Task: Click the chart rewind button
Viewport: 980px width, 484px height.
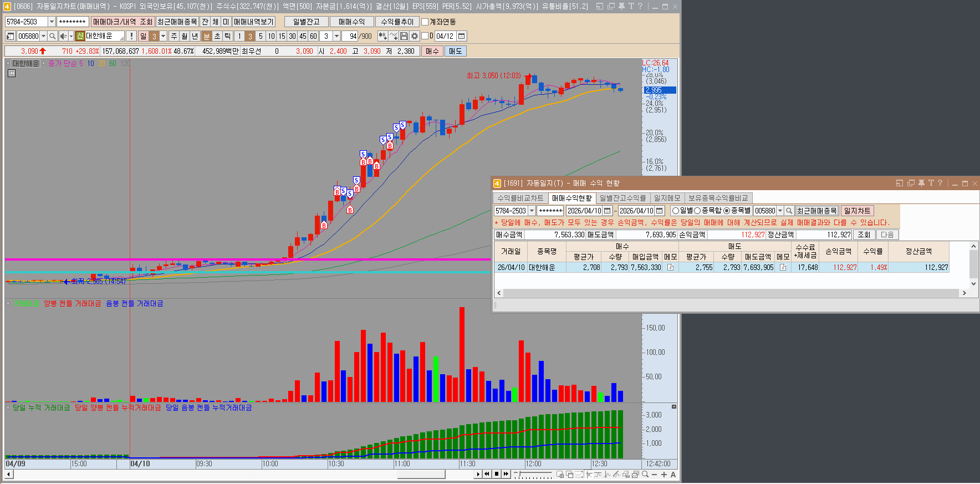Action: 487,474
